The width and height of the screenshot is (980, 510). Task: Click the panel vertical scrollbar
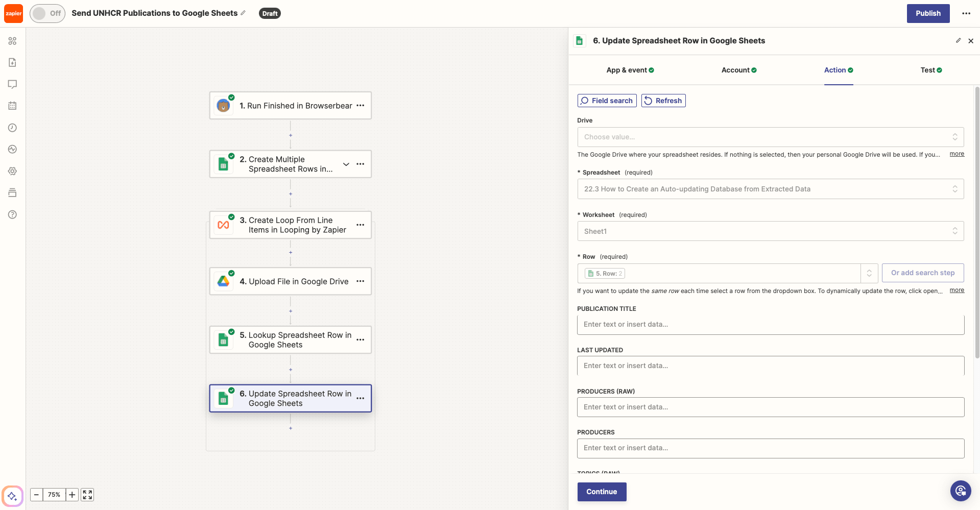pyautogui.click(x=977, y=222)
